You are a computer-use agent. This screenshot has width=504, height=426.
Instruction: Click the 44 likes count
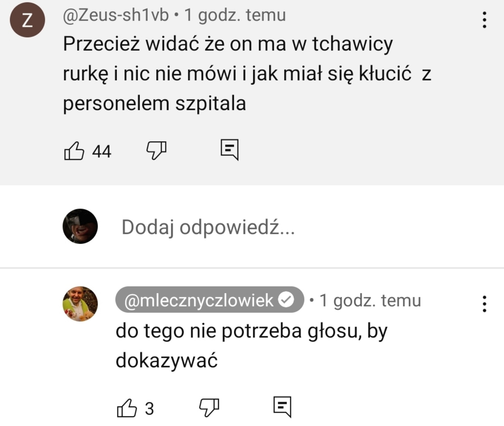(102, 151)
